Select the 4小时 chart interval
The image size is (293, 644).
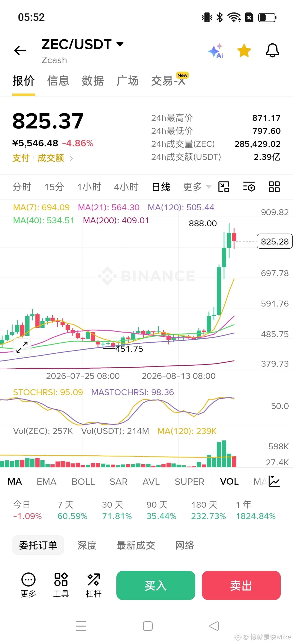click(x=126, y=187)
